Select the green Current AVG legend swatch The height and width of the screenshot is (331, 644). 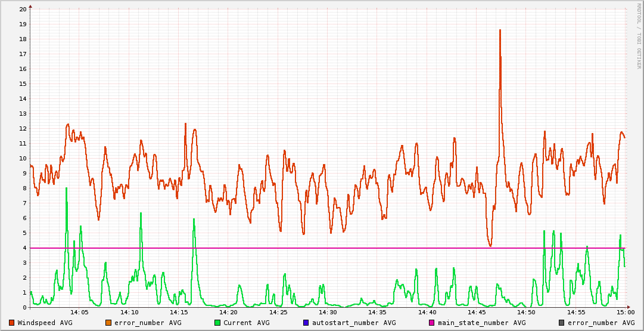[217, 323]
